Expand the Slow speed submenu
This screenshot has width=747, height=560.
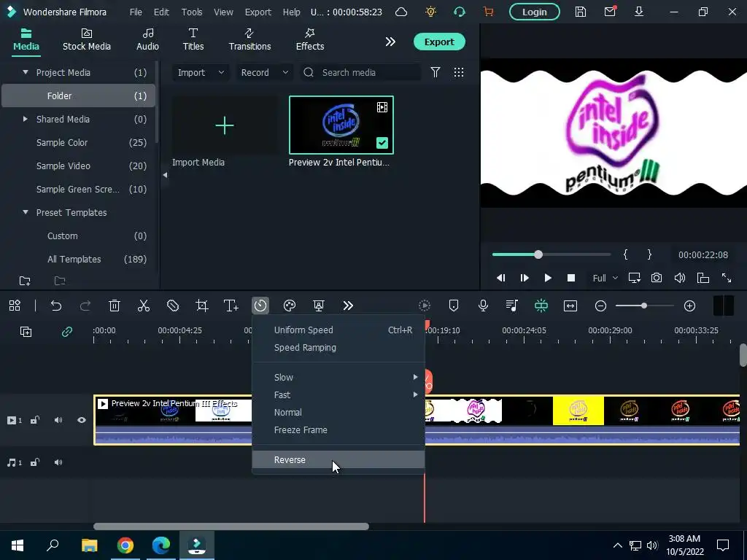[338, 377]
